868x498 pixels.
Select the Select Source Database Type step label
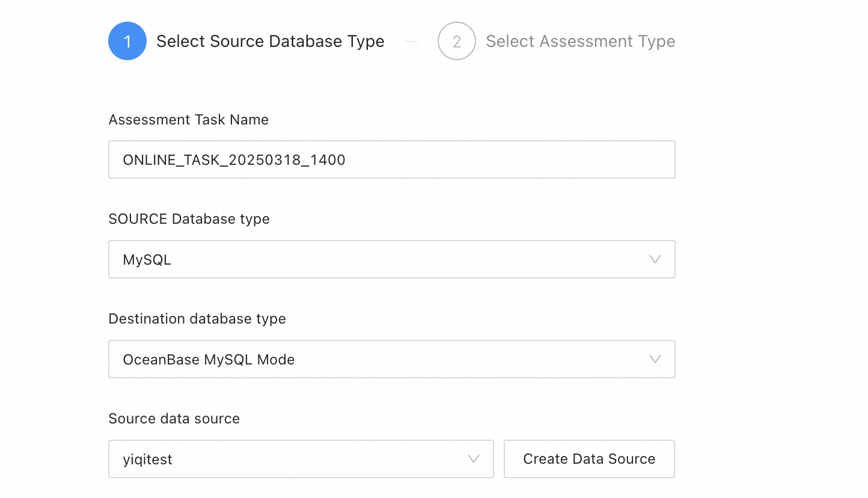270,41
